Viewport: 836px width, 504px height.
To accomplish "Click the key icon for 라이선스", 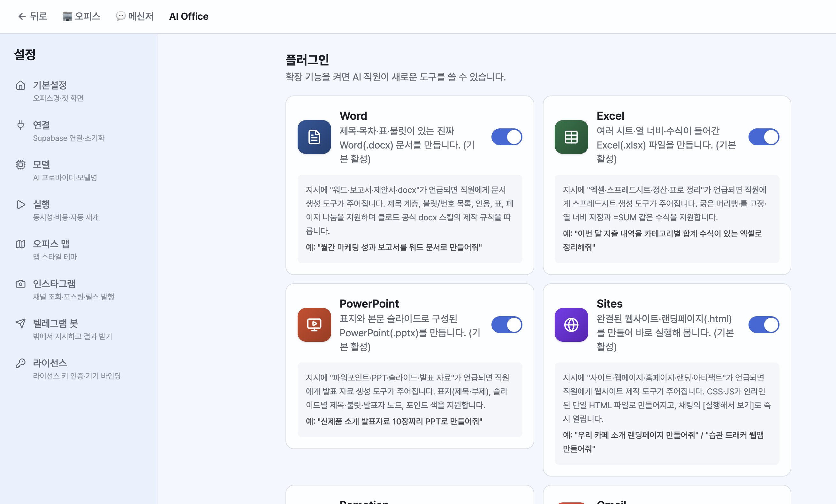I will pos(21,363).
